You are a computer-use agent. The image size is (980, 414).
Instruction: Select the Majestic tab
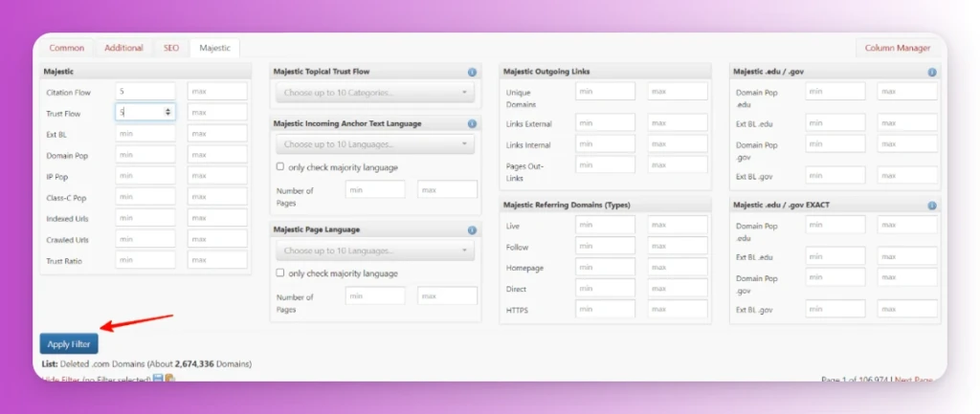(x=215, y=48)
